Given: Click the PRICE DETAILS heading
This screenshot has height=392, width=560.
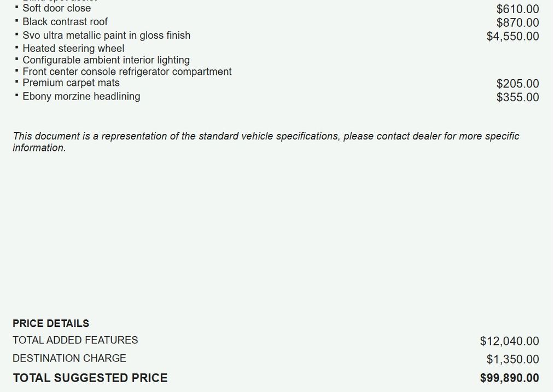Looking at the screenshot, I should click(51, 324).
